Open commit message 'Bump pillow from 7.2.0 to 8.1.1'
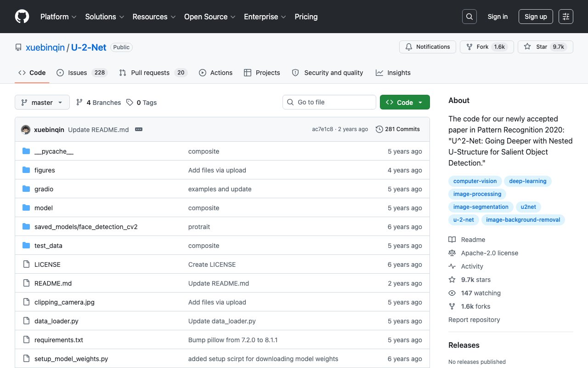 [x=233, y=340]
